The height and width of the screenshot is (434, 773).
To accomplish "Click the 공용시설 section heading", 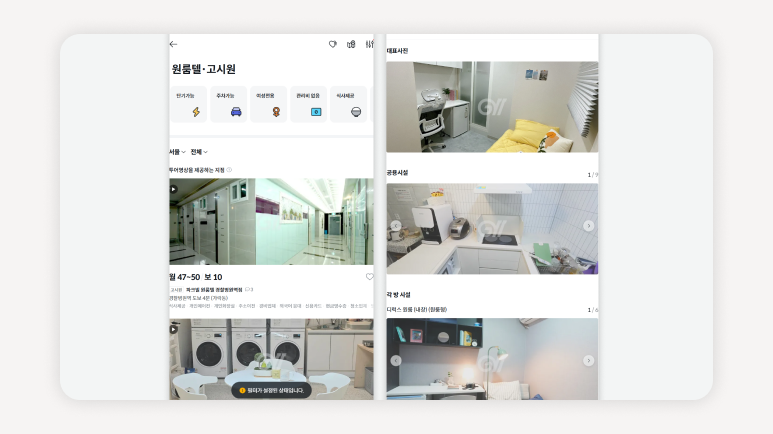I will (x=397, y=173).
